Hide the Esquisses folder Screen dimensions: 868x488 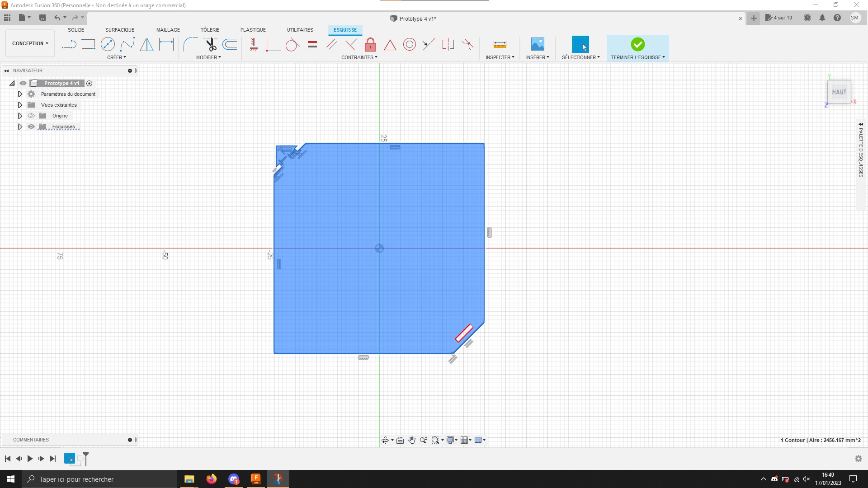[x=31, y=127]
